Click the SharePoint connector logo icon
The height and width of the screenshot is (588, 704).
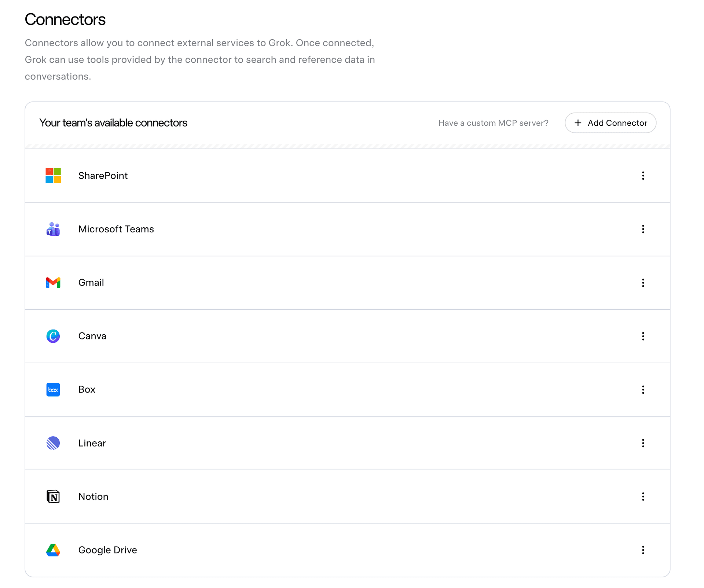pyautogui.click(x=53, y=176)
